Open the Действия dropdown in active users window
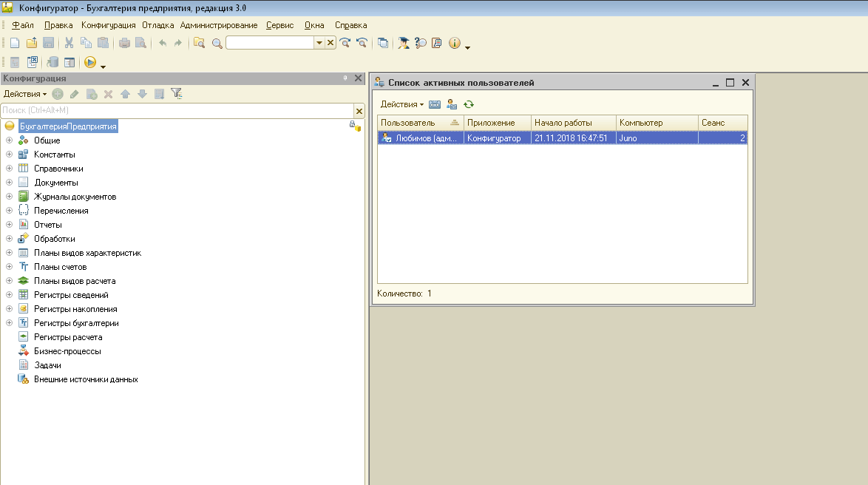 point(402,104)
